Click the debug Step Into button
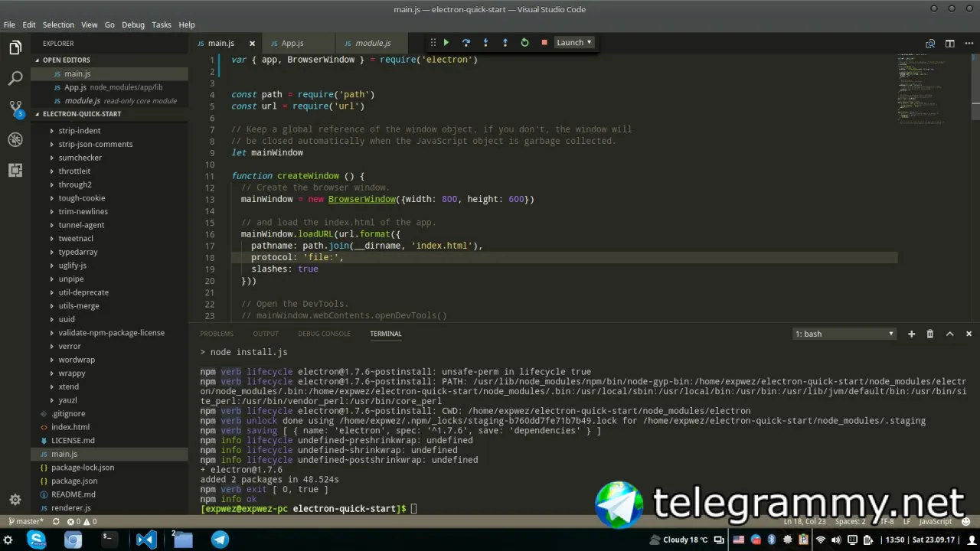Screen dimensions: 980x551 (x=485, y=43)
